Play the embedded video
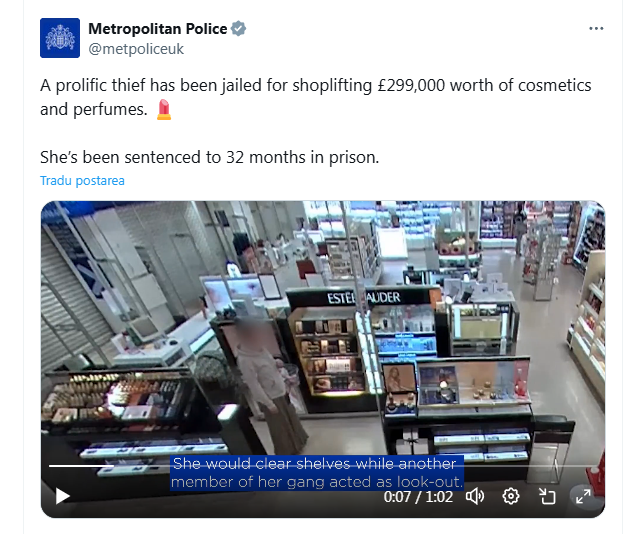627x534 pixels. [62, 496]
